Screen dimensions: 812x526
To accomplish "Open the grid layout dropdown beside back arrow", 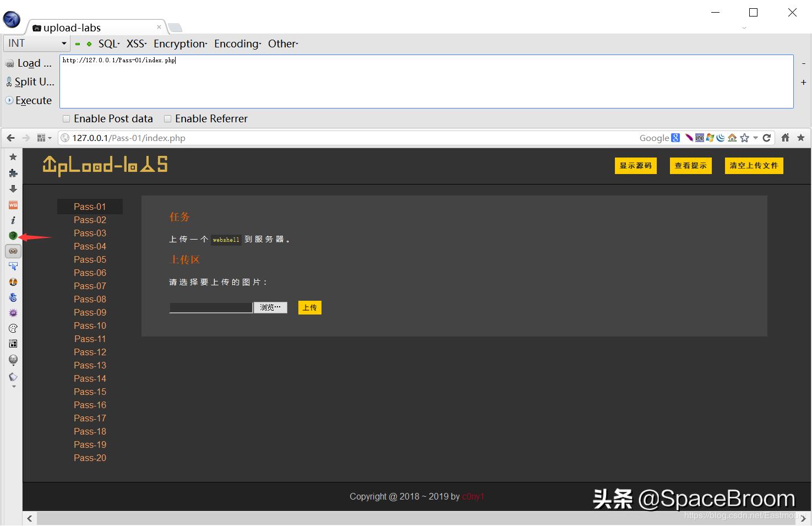I will pos(43,138).
